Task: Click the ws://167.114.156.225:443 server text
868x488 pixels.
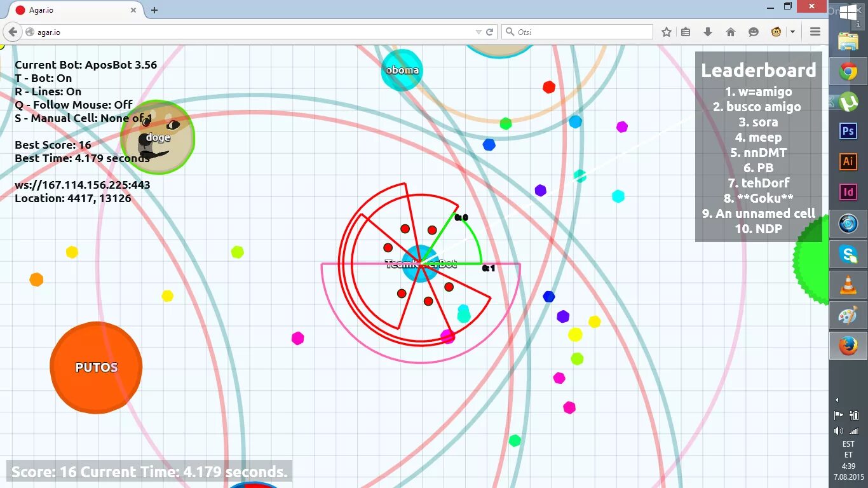Action: pyautogui.click(x=83, y=185)
